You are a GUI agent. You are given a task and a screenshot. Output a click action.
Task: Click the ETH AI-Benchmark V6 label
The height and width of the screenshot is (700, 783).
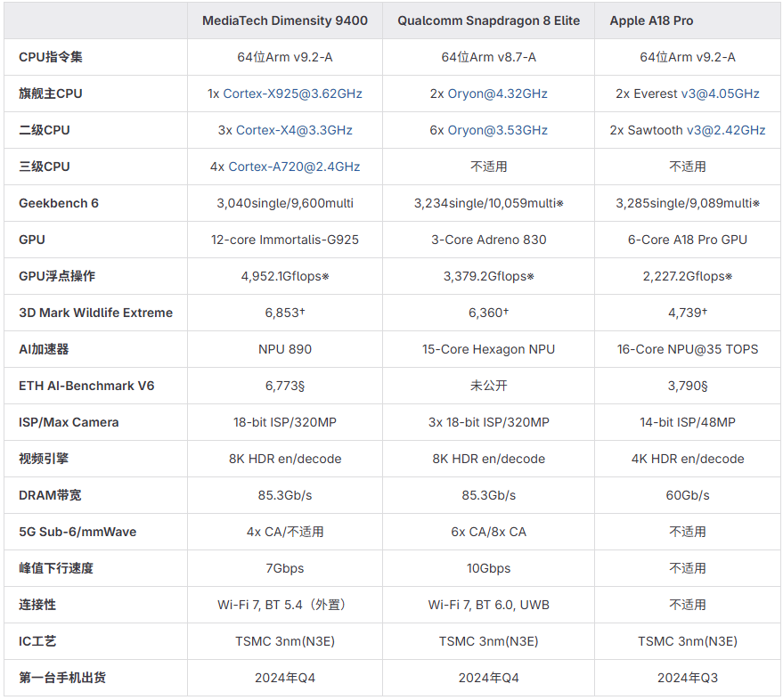tap(86, 386)
